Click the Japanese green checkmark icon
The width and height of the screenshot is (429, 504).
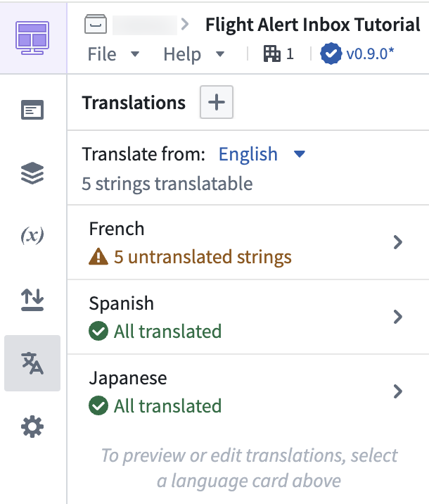click(x=98, y=405)
